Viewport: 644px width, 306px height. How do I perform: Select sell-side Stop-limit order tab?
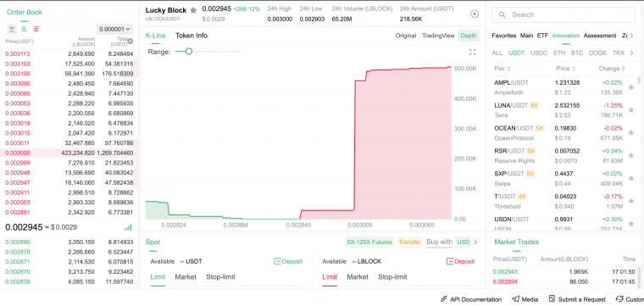point(392,277)
